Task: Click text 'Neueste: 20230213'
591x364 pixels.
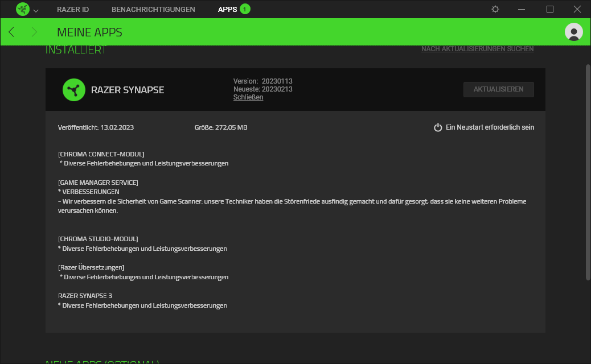Action: pos(262,89)
